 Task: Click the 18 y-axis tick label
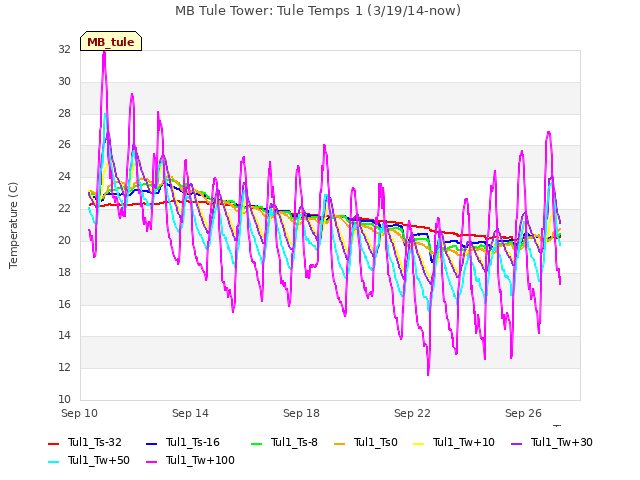coord(64,272)
